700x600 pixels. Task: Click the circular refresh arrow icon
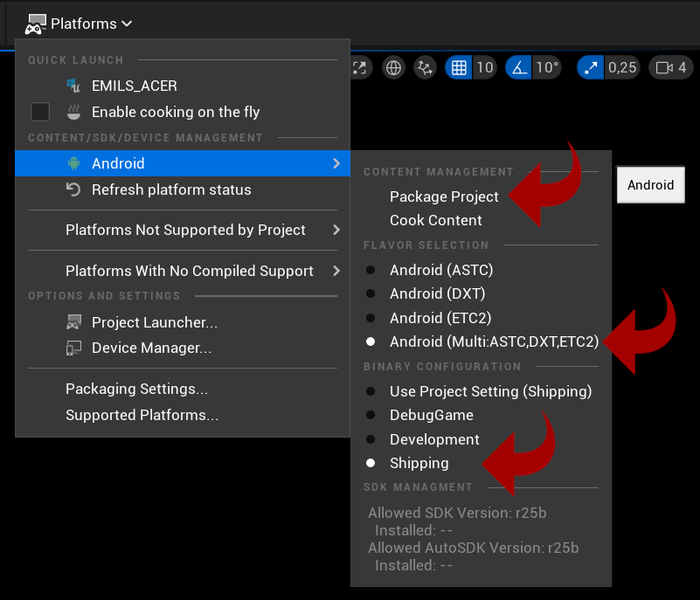[x=73, y=190]
